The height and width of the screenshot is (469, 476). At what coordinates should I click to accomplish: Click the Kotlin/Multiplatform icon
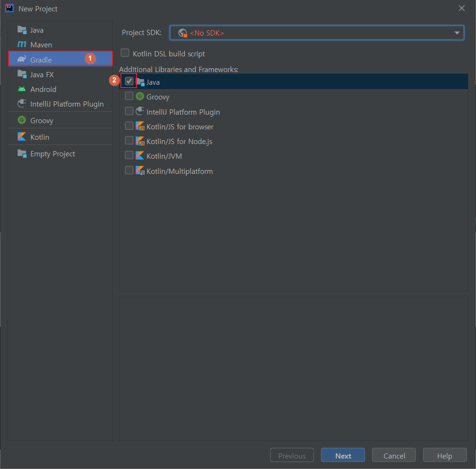[x=140, y=171]
